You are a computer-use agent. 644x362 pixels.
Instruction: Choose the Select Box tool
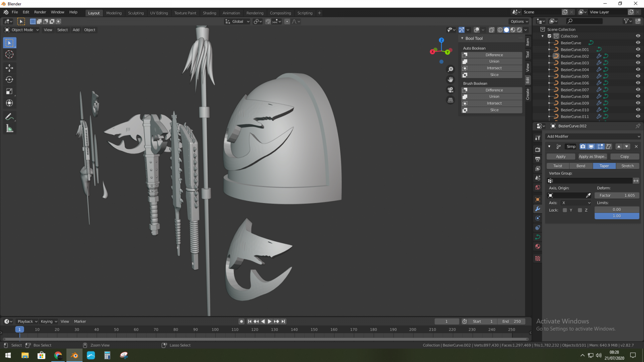[x=9, y=43]
